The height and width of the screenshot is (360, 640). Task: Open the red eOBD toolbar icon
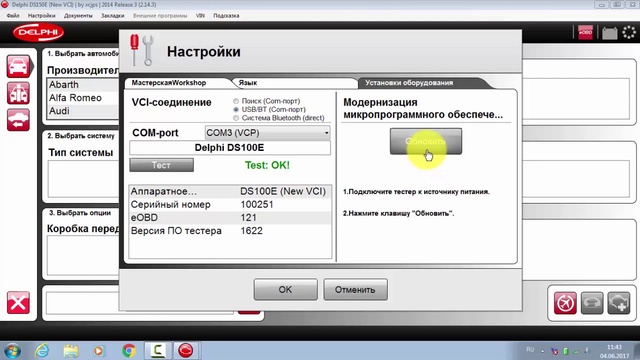(x=585, y=32)
